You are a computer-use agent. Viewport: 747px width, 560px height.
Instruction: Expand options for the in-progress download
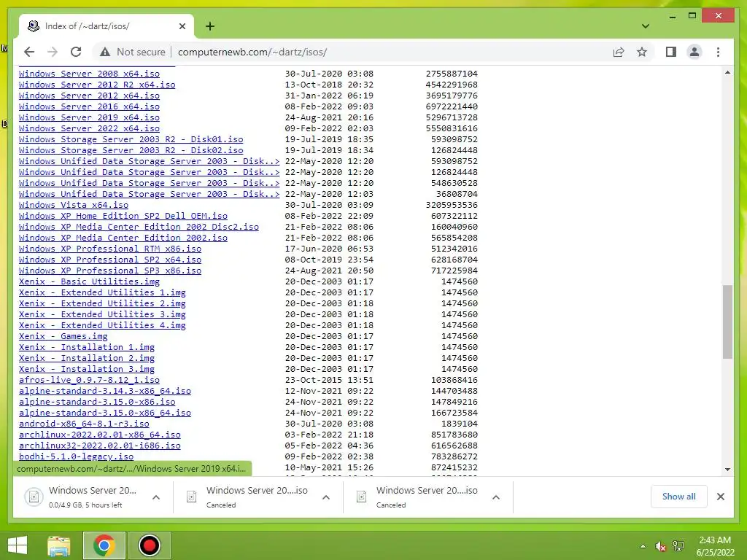(156, 497)
